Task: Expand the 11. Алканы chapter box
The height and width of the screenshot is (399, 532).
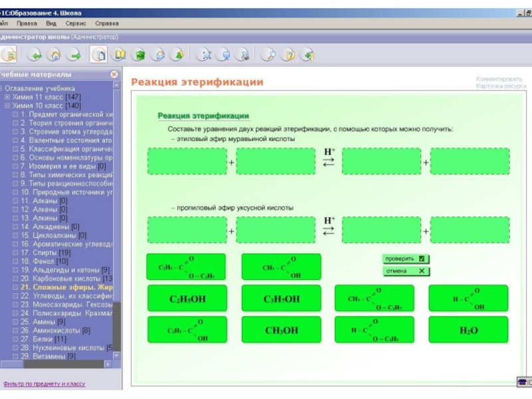Action: click(15, 201)
